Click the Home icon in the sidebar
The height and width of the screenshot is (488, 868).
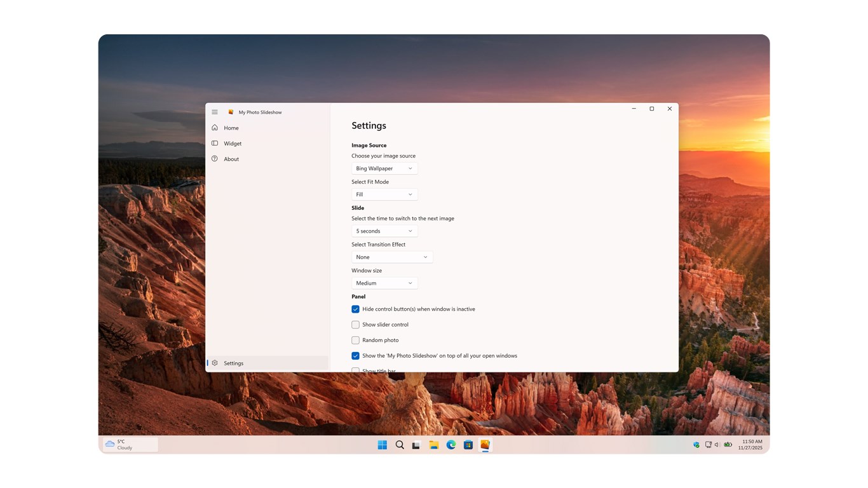tap(215, 128)
